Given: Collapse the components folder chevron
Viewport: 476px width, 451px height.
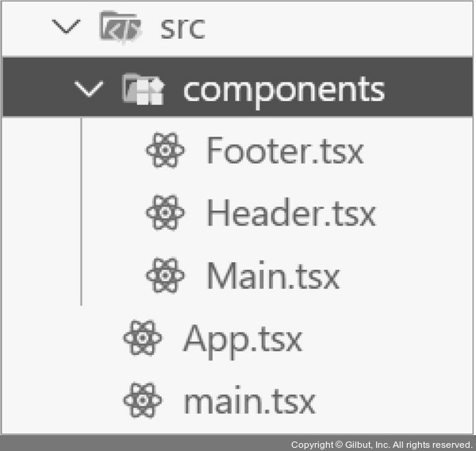Looking at the screenshot, I should click(93, 89).
